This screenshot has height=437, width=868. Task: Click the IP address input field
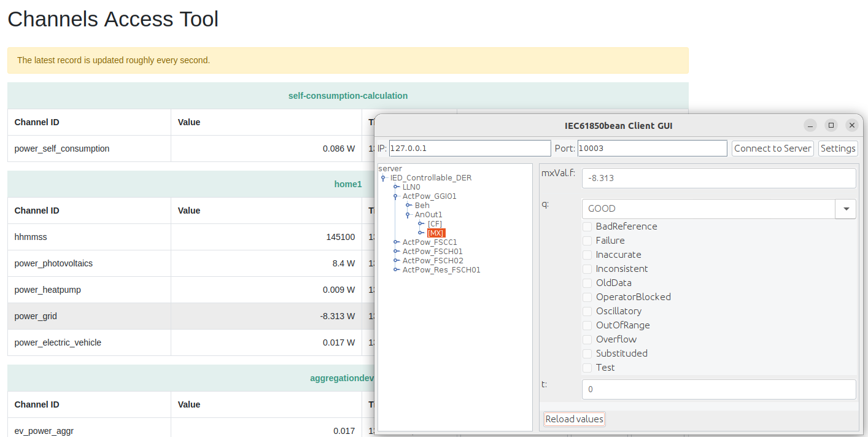pos(470,148)
